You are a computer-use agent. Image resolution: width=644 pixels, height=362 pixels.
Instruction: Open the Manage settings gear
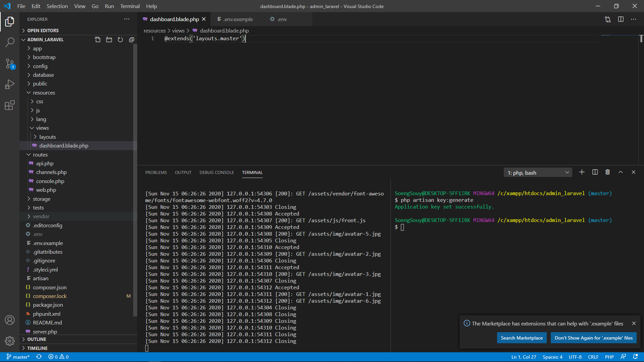10,341
